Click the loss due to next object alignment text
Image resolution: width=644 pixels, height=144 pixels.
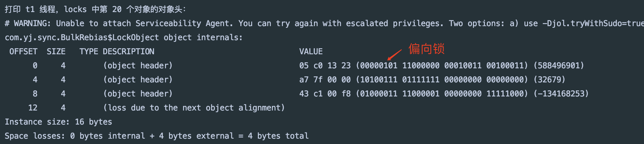pos(194,108)
